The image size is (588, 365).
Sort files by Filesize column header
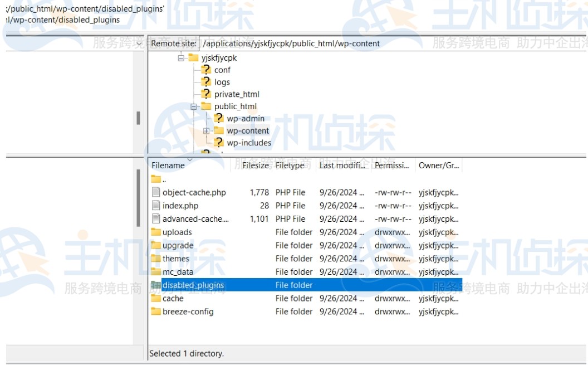[255, 166]
